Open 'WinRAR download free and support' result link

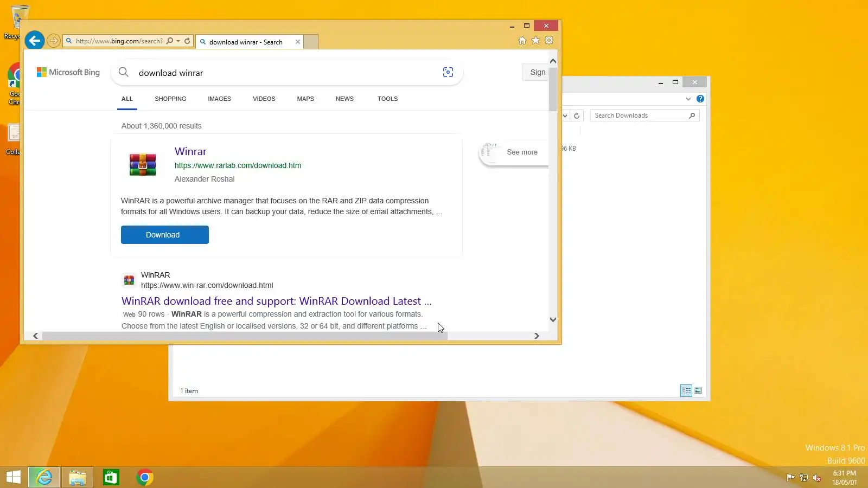click(x=277, y=301)
